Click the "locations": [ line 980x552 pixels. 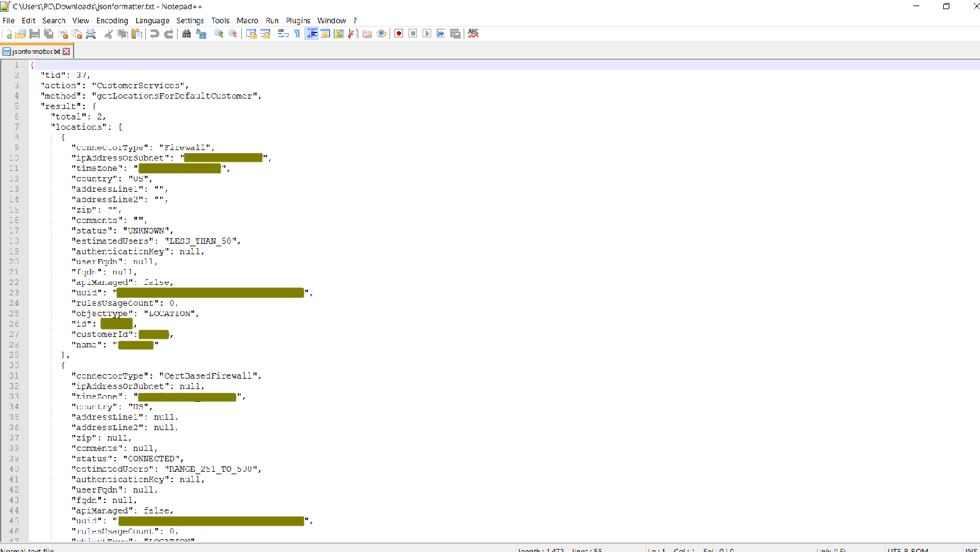pos(86,127)
